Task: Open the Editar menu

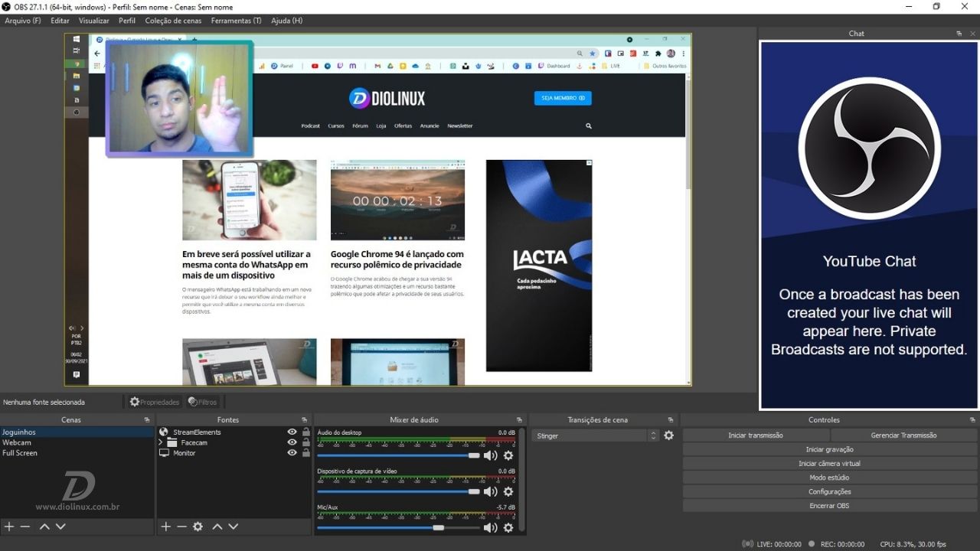Action: pos(60,21)
